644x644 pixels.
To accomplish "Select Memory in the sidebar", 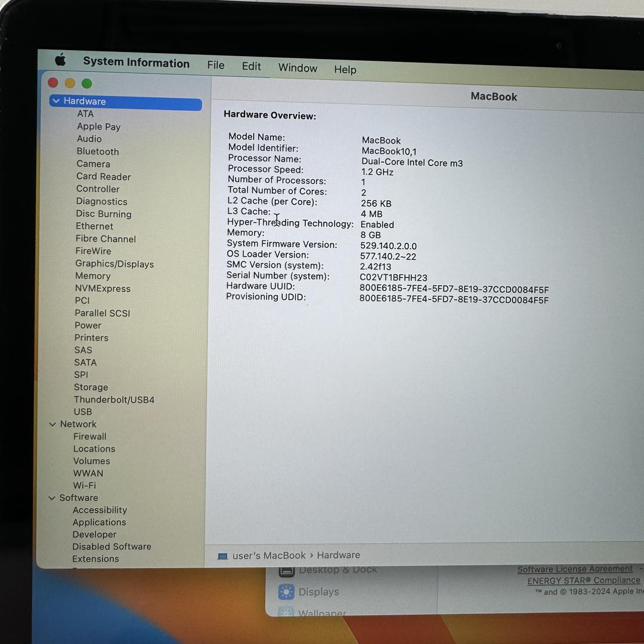I will click(93, 276).
